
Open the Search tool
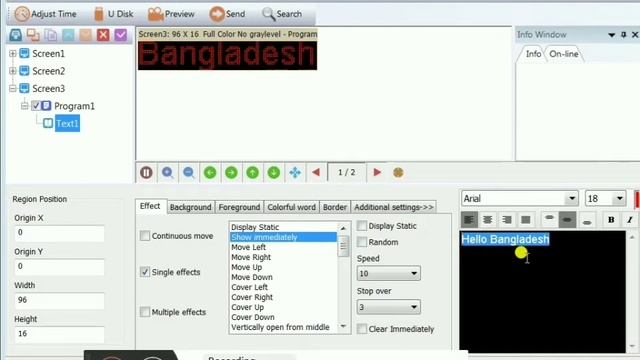tap(282, 14)
